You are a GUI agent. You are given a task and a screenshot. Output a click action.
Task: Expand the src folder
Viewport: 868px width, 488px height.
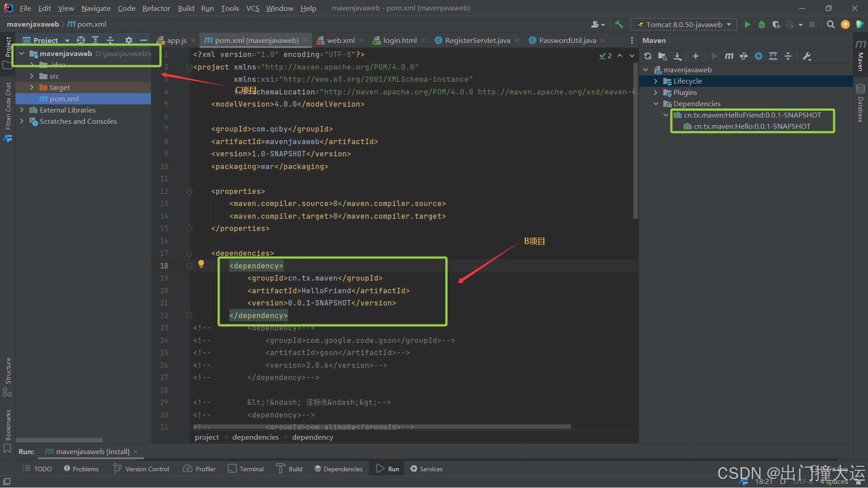32,76
